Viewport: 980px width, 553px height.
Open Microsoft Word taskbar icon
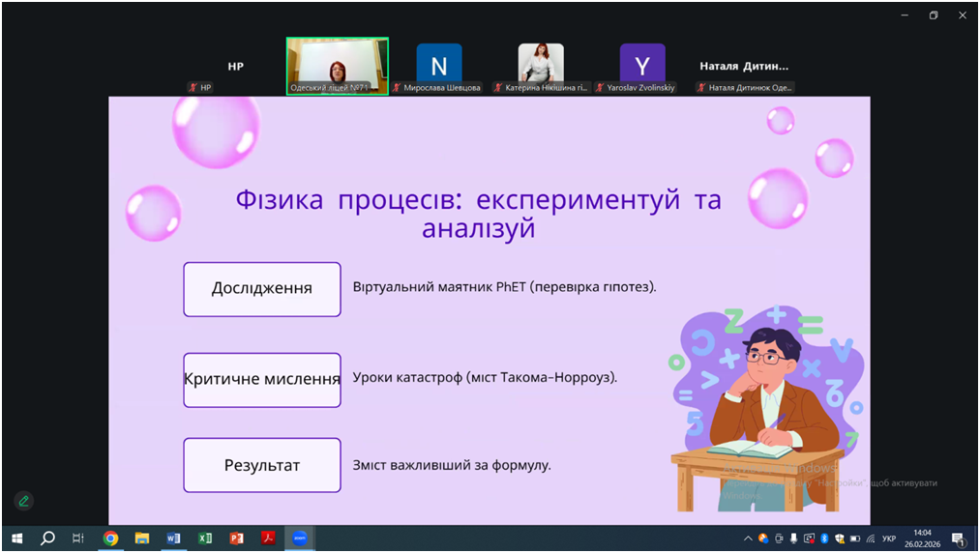[x=174, y=538]
